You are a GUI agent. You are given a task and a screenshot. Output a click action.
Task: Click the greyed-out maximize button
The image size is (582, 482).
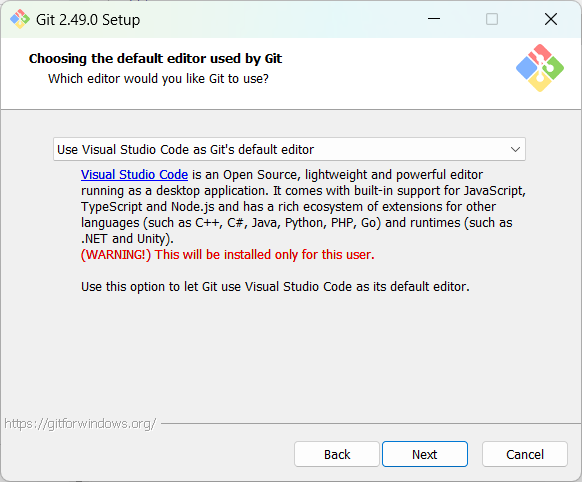pyautogui.click(x=492, y=19)
